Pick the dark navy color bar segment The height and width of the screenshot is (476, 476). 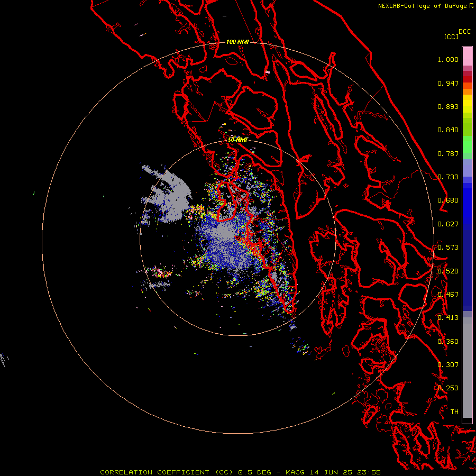(467, 270)
